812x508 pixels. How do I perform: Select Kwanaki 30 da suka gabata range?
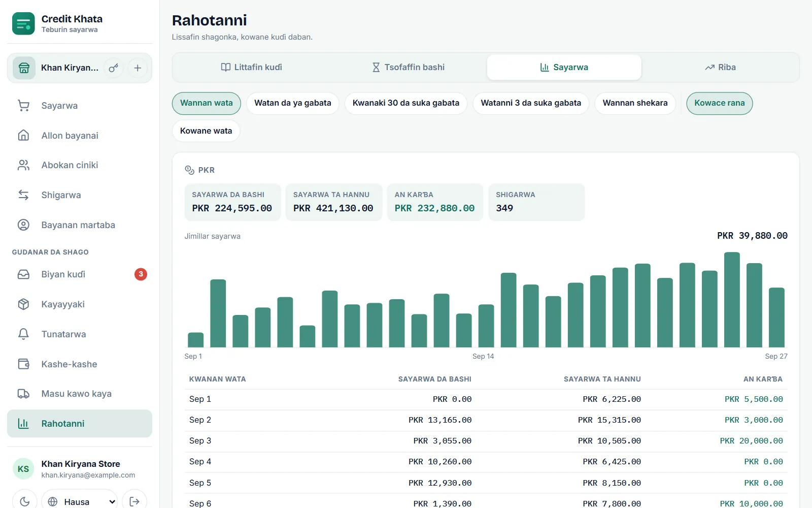coord(406,103)
